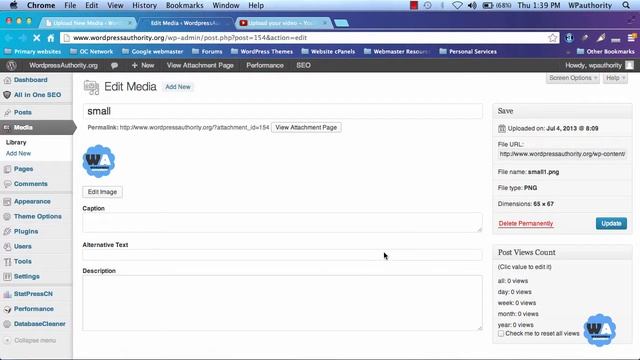Click the Comments sidebar icon
The width and height of the screenshot is (640, 360).
[7, 184]
